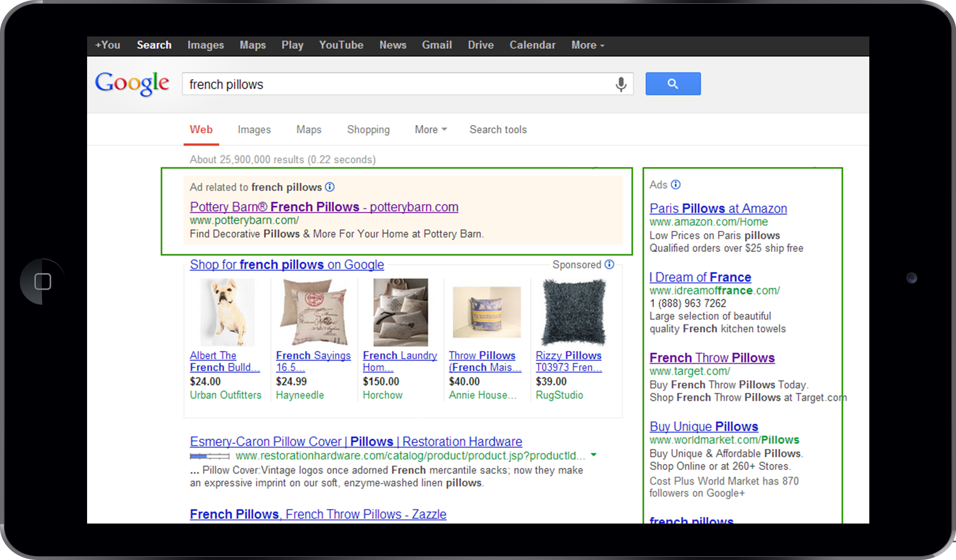Open the Pottery Barn French Pillows ad link

point(324,207)
